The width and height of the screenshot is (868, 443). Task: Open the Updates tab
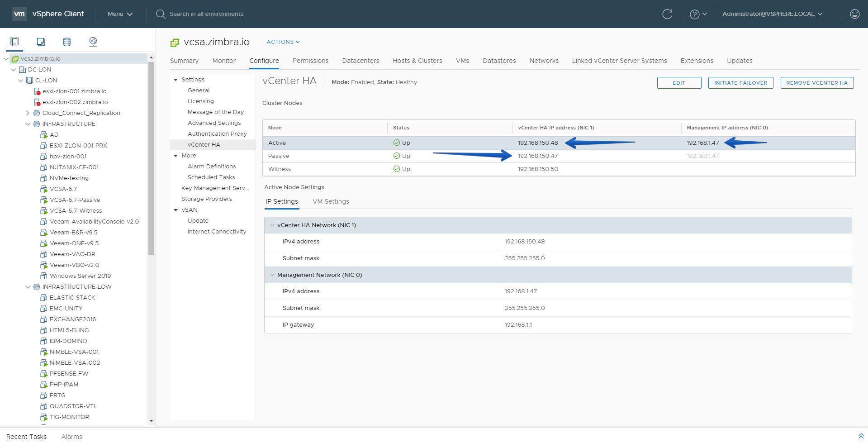click(x=740, y=61)
